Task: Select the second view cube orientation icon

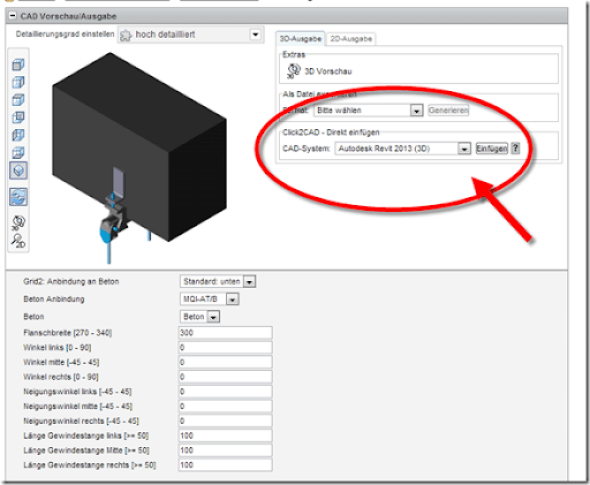Action: tap(18, 82)
